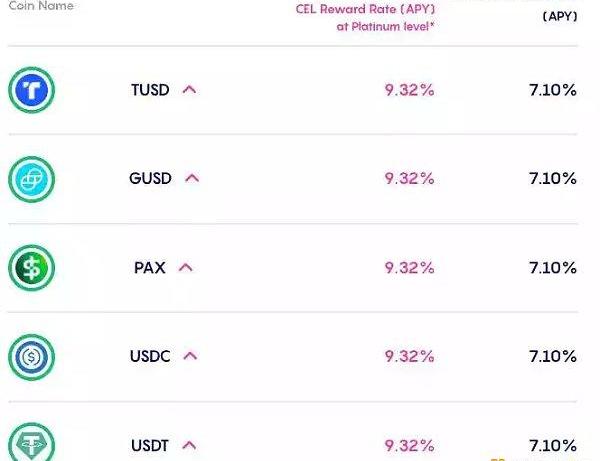Toggle the USDT row chevron arrow
This screenshot has height=461, width=600.
[x=187, y=445]
